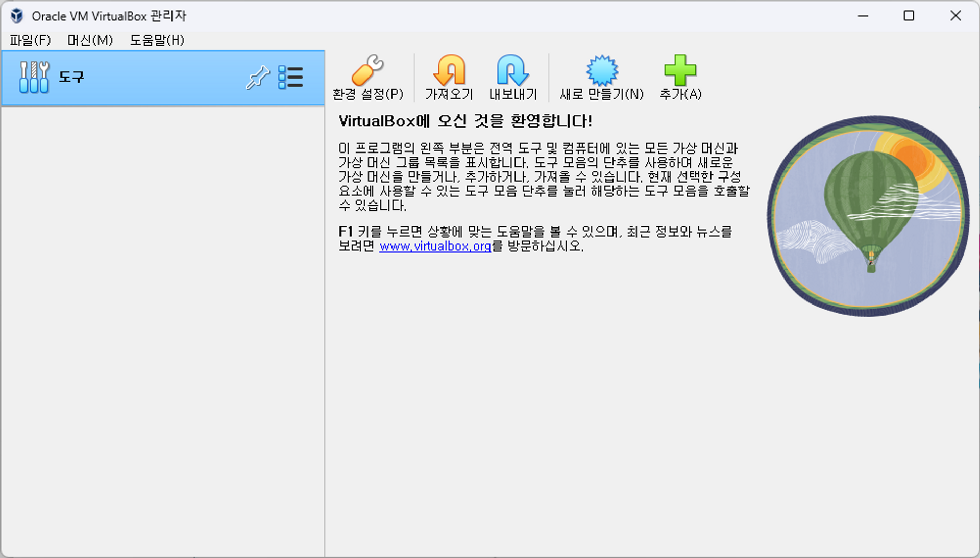Click the splitter between left and right panes
This screenshot has height=558, width=980.
click(325, 332)
